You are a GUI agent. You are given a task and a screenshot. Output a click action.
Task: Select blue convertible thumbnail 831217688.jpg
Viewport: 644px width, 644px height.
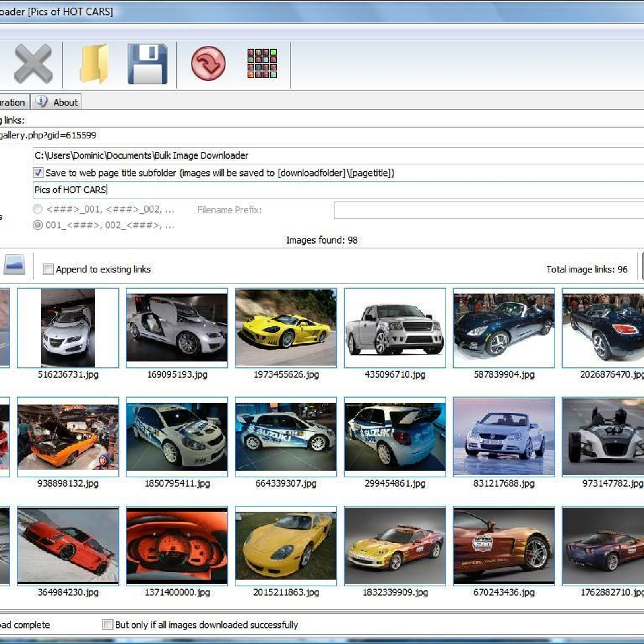click(504, 437)
